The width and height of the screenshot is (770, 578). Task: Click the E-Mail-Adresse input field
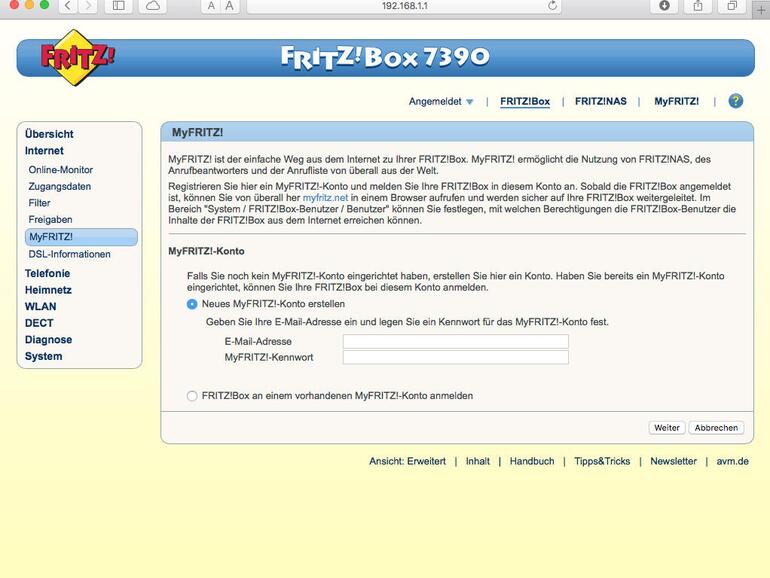[456, 341]
